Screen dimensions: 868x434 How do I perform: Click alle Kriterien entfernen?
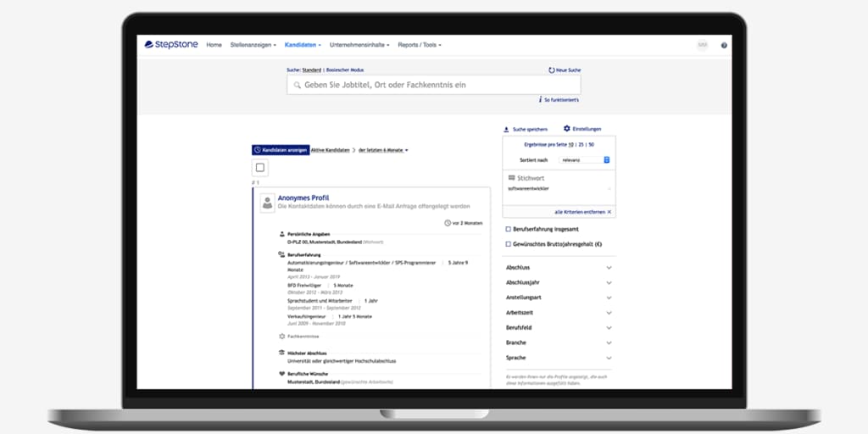coord(580,212)
